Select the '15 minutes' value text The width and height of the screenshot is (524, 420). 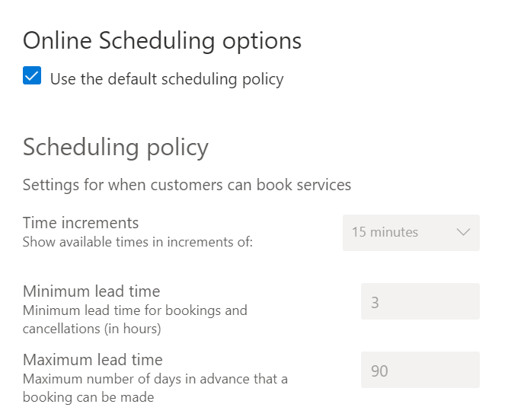pos(385,233)
